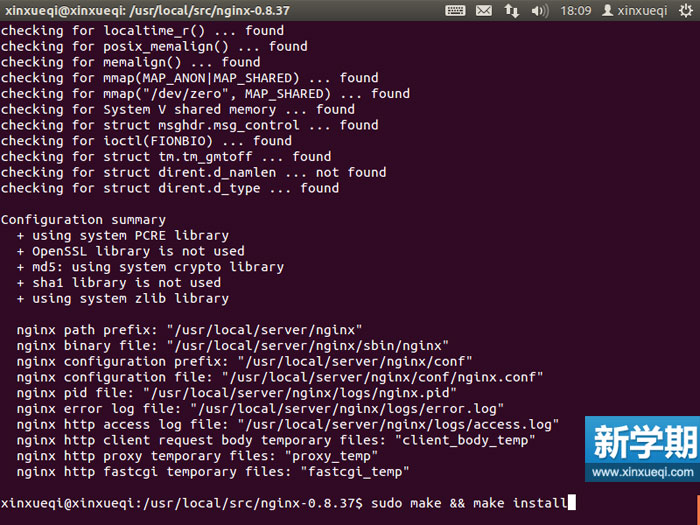The image size is (700, 525).
Task: Click the network connection arrows icon
Action: click(511, 10)
